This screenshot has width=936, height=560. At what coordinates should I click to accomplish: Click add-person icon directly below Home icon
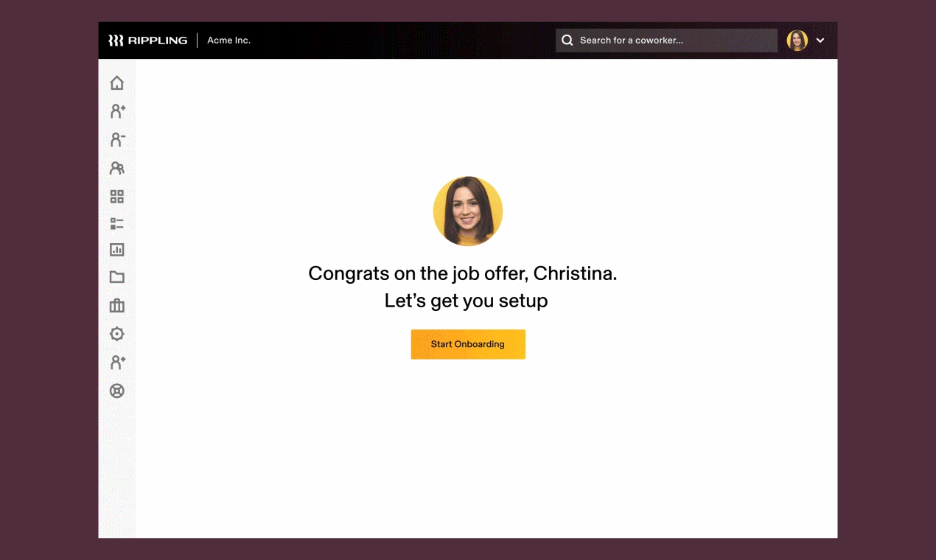pos(117,111)
